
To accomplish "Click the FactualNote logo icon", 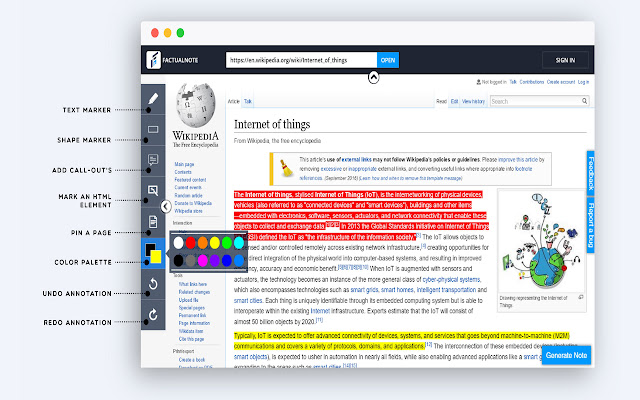I will point(153,60).
